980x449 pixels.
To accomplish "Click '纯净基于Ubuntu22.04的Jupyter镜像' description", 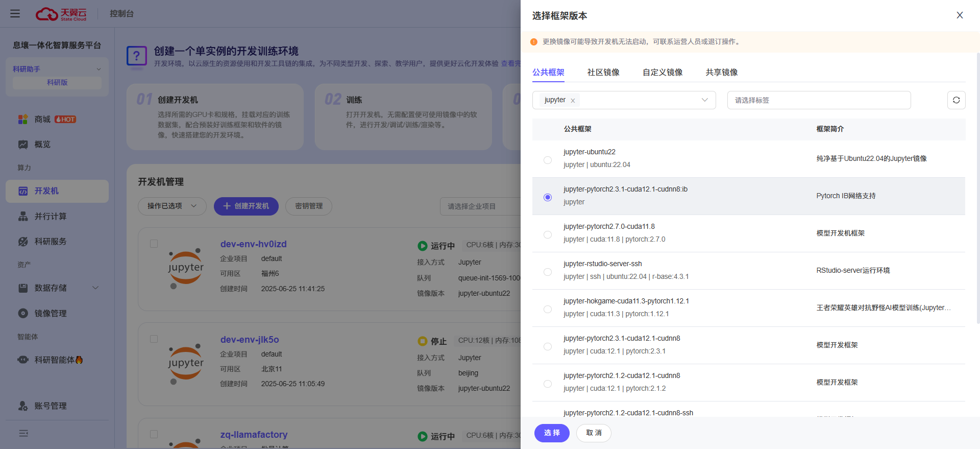I will (x=871, y=159).
